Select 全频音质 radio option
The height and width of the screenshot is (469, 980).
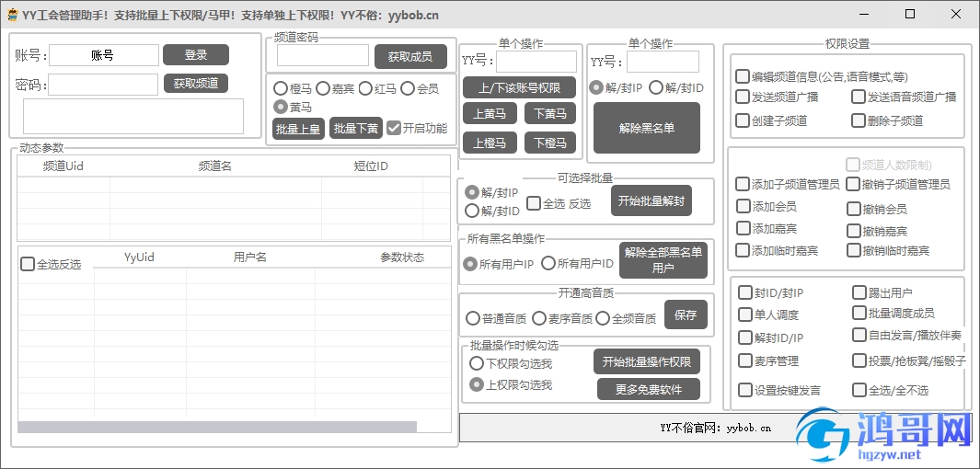click(603, 318)
